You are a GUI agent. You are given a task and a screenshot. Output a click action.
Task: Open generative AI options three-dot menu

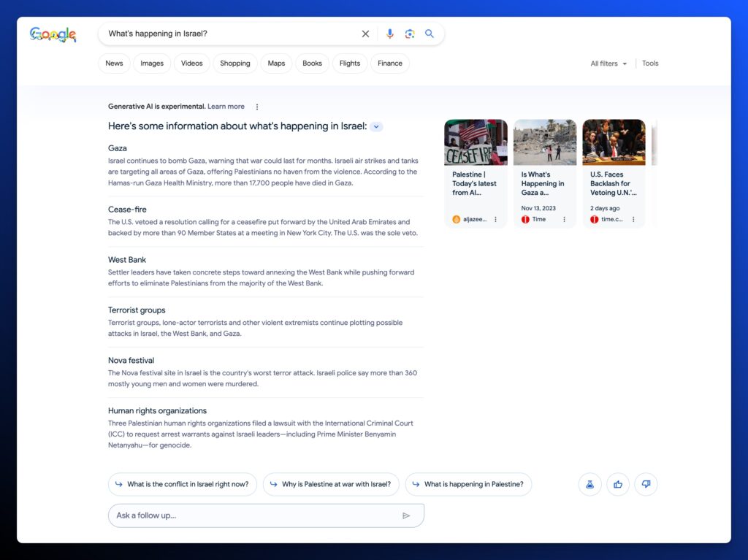click(x=257, y=107)
